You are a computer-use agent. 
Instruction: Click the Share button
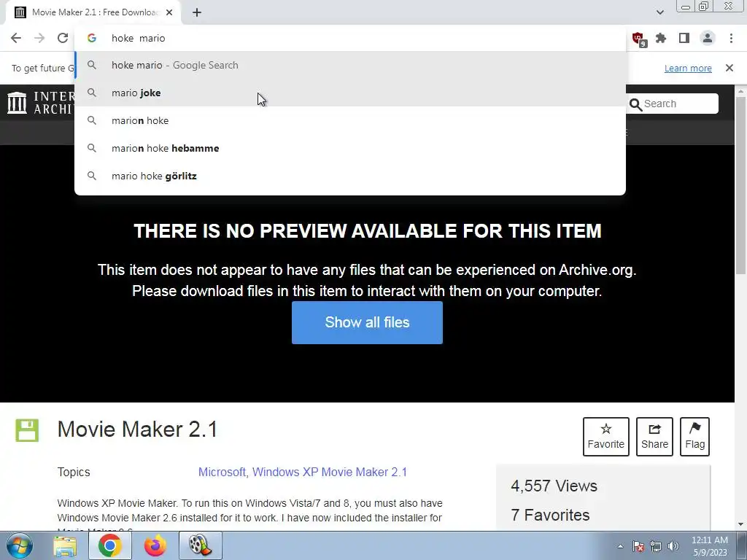[x=654, y=437]
